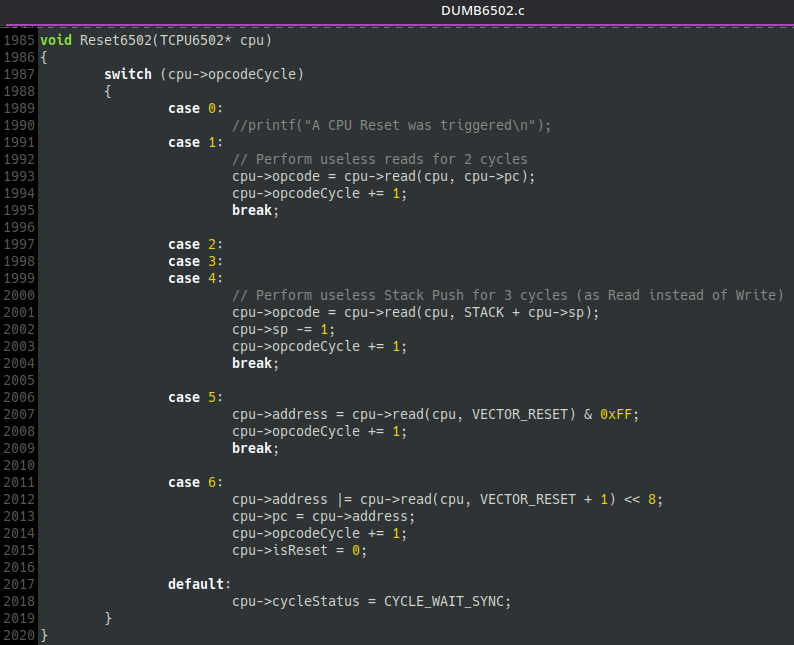Screen dimensions: 794x645
Task: Click line number 1985 in the gutter
Action: pos(19,40)
